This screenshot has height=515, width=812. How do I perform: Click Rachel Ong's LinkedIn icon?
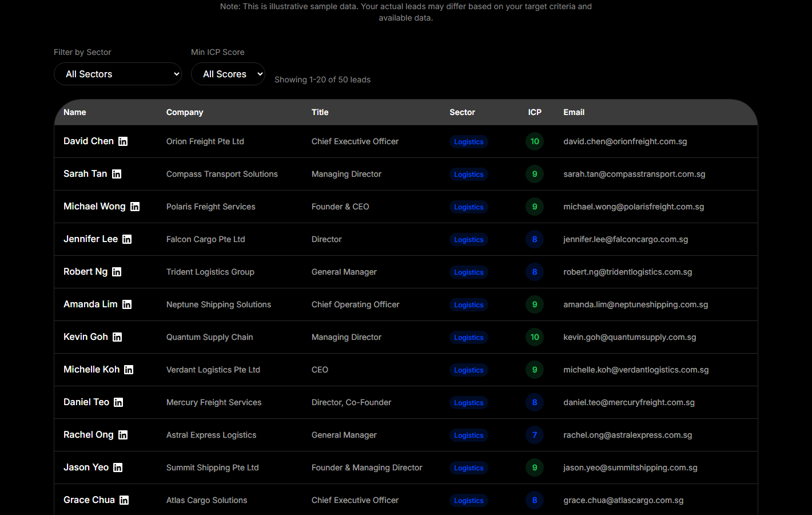123,435
